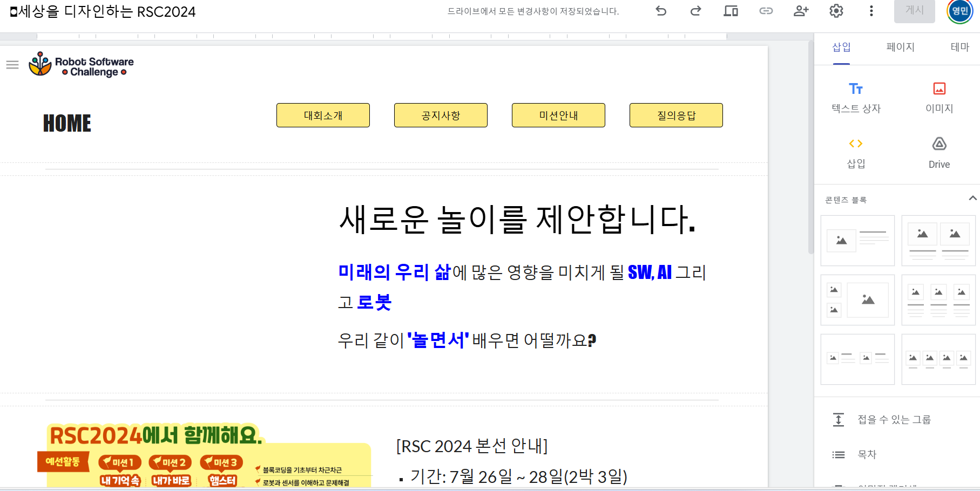Viewport: 980px width, 491px height.
Task: Choose the two-image content block layout
Action: 938,241
